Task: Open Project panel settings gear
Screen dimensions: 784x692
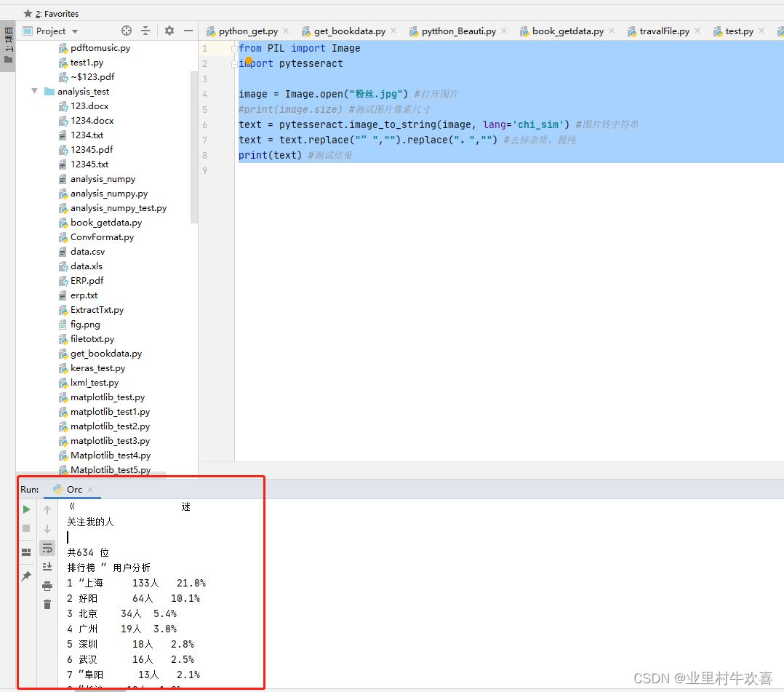Action: (x=169, y=31)
